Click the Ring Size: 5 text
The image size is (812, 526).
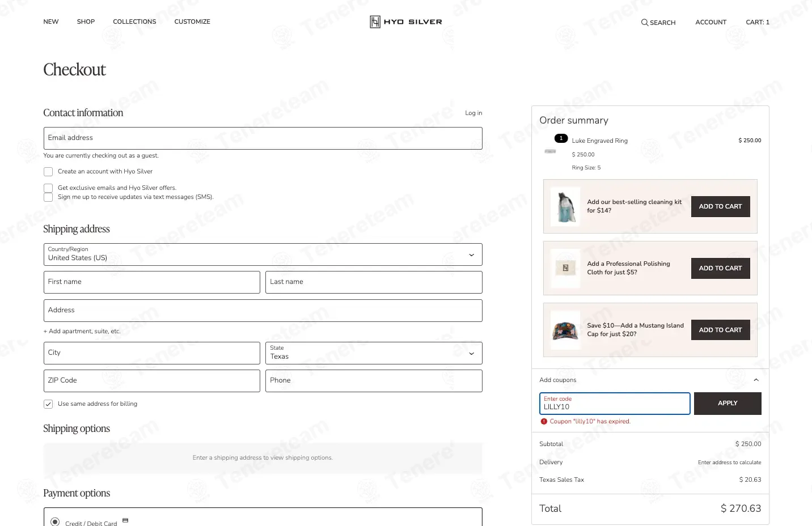[x=586, y=168]
